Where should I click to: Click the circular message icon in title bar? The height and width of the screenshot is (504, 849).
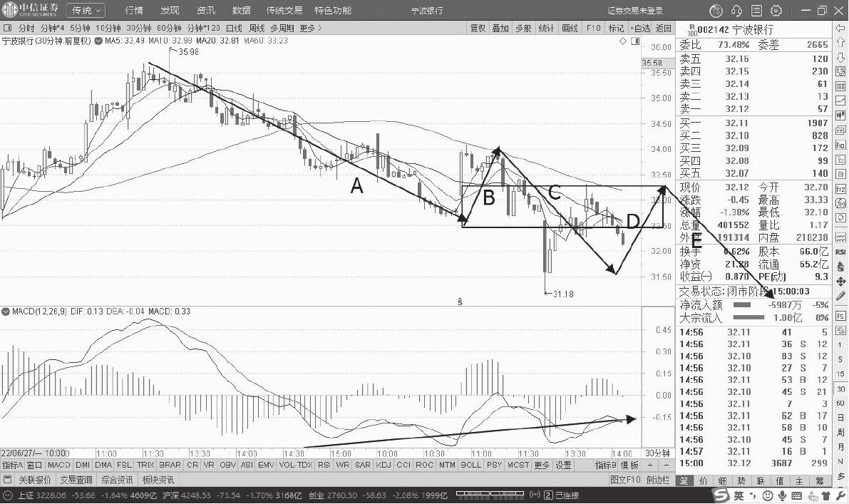pyautogui.click(x=716, y=10)
